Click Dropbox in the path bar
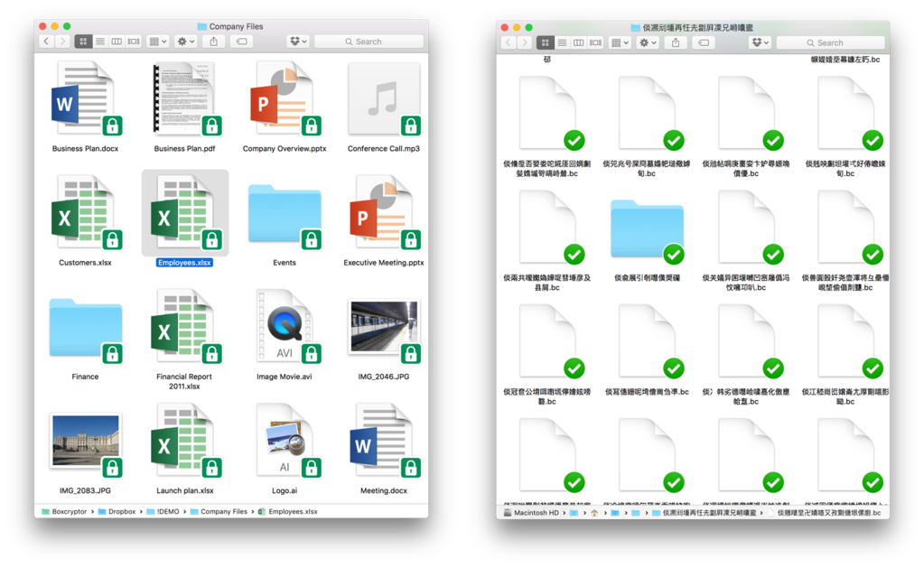924x568 pixels. tap(121, 512)
